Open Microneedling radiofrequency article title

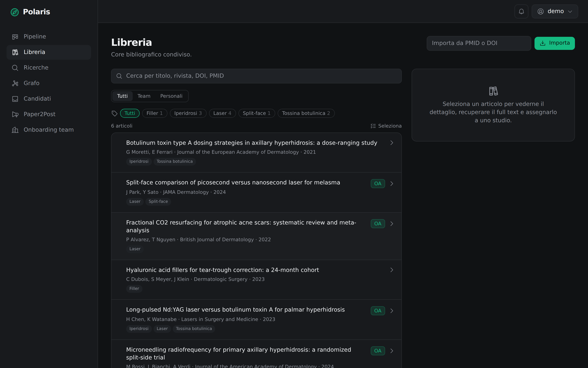pos(239,354)
